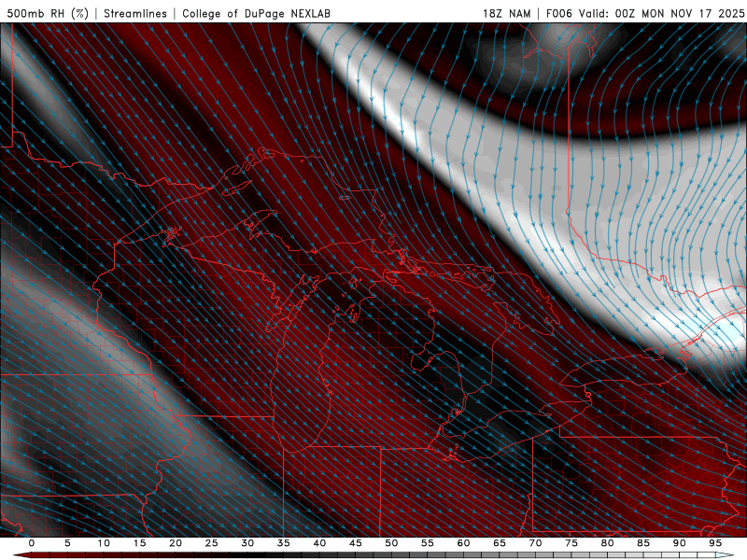Click the '95' colorbar label
The width and height of the screenshot is (747, 560).
coord(715,543)
